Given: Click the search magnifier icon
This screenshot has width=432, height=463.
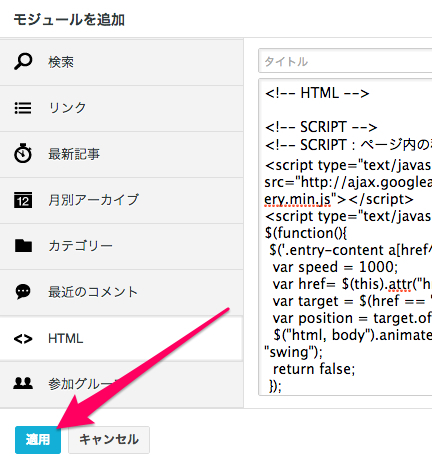Looking at the screenshot, I should (23, 62).
